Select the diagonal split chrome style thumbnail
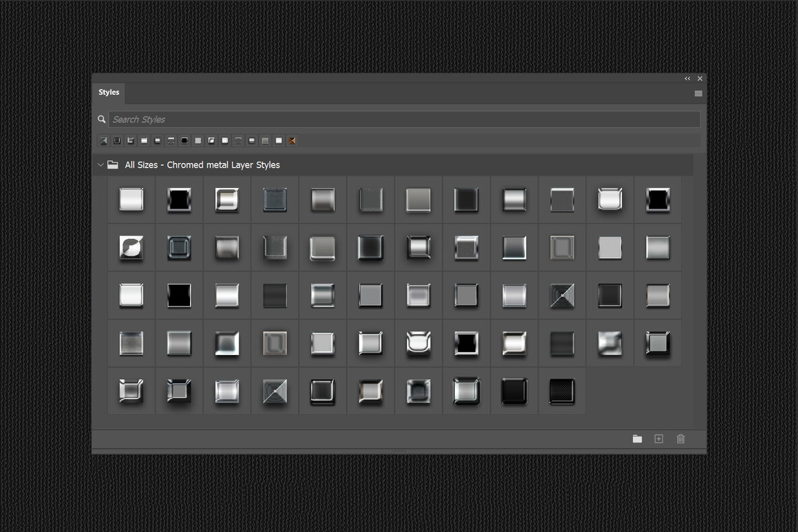 [x=562, y=295]
